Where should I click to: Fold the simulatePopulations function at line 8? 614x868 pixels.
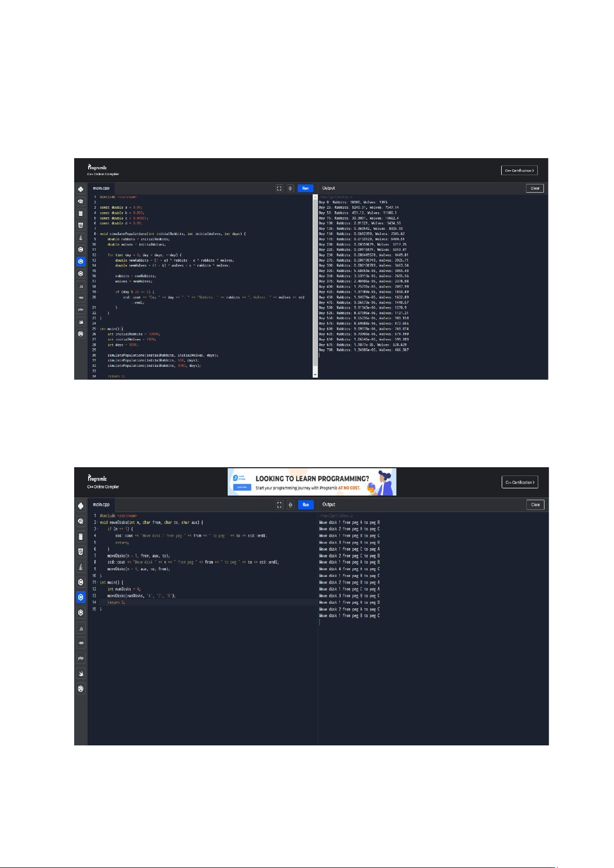pos(97,234)
